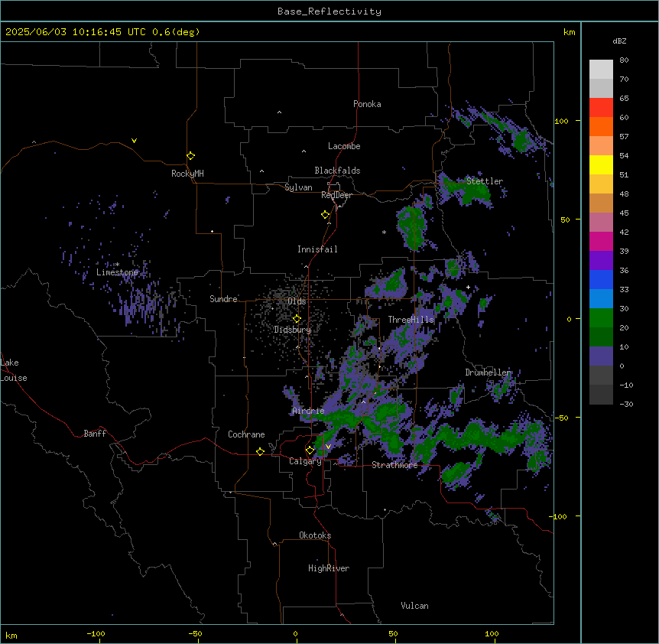Click the HighRiver label
659x644 pixels.
(329, 568)
